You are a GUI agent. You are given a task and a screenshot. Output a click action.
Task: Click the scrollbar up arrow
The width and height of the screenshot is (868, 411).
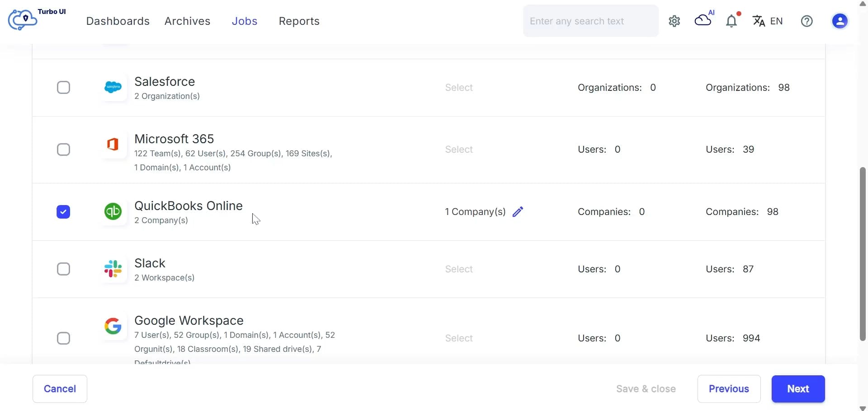click(863, 4)
